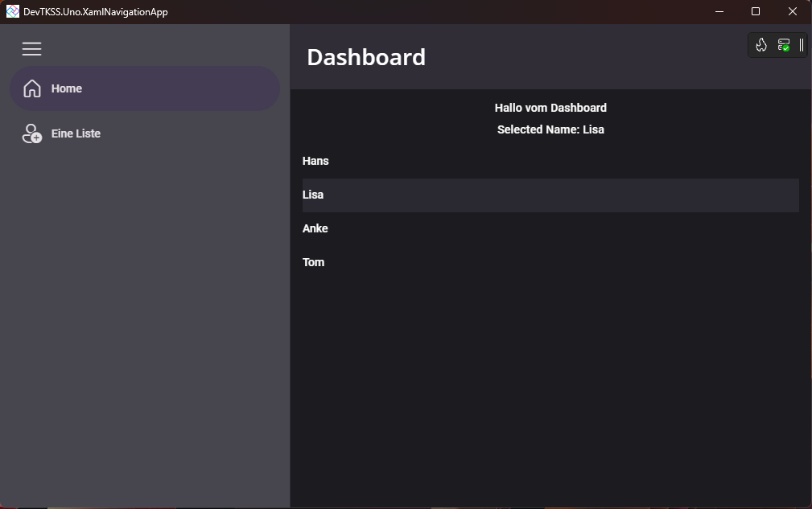
Task: Click the house icon next to Home
Action: pos(31,88)
